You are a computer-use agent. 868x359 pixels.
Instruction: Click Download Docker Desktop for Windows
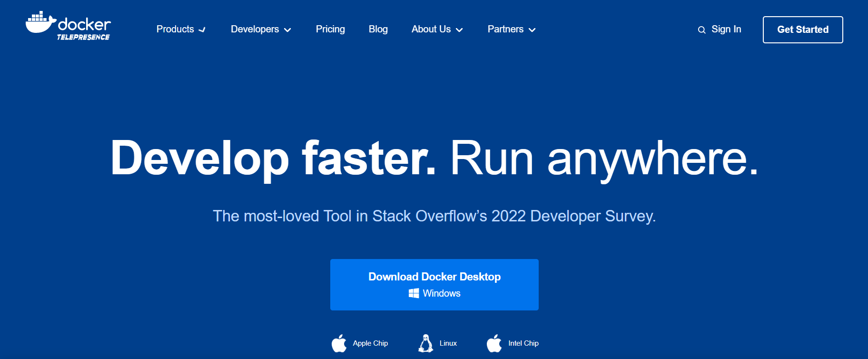click(x=434, y=285)
